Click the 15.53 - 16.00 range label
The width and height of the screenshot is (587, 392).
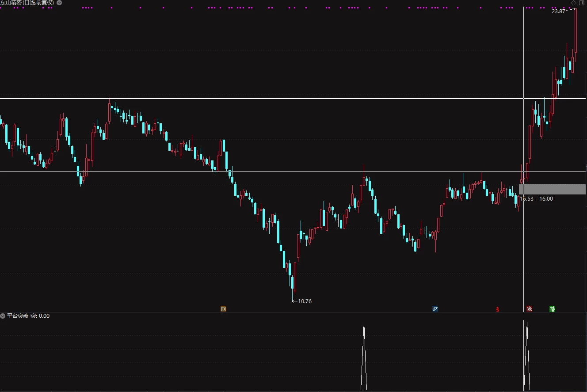(x=536, y=199)
